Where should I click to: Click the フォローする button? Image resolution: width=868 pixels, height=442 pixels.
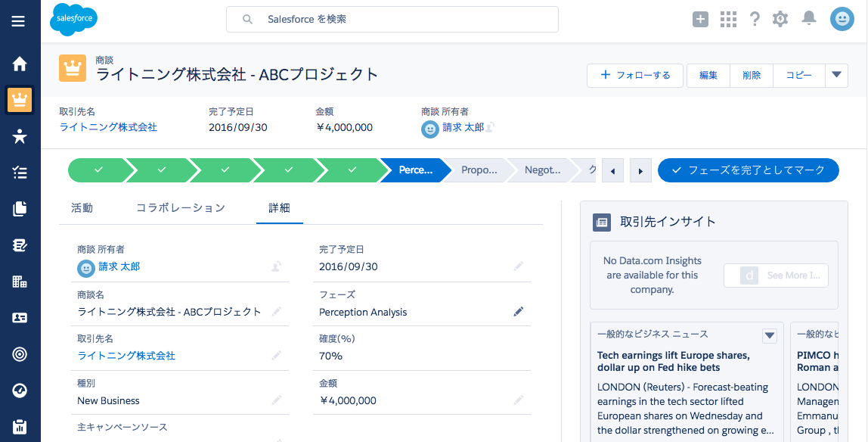pos(635,75)
